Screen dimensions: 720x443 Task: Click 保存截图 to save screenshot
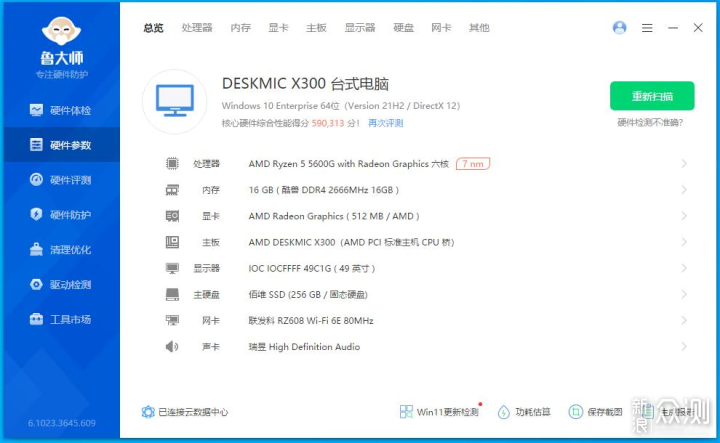click(x=596, y=412)
